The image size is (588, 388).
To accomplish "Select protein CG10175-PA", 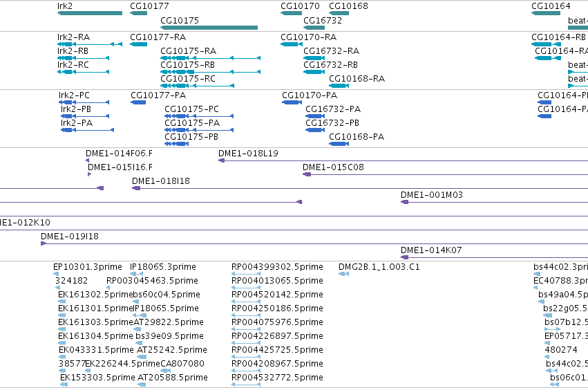I will coord(199,130).
